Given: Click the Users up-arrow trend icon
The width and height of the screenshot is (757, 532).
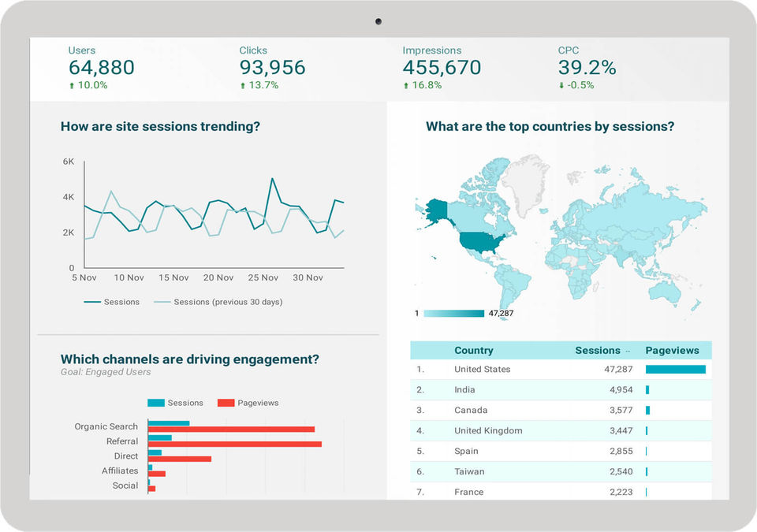Looking at the screenshot, I should click(72, 85).
